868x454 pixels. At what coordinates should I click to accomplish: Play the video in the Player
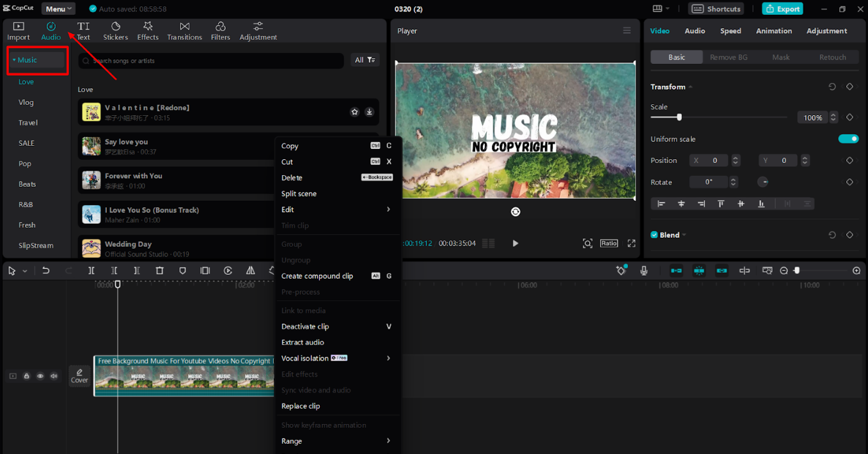515,243
